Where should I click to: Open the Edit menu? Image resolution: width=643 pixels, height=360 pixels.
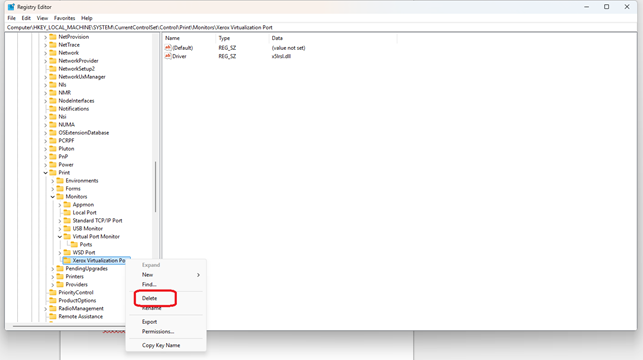click(26, 18)
